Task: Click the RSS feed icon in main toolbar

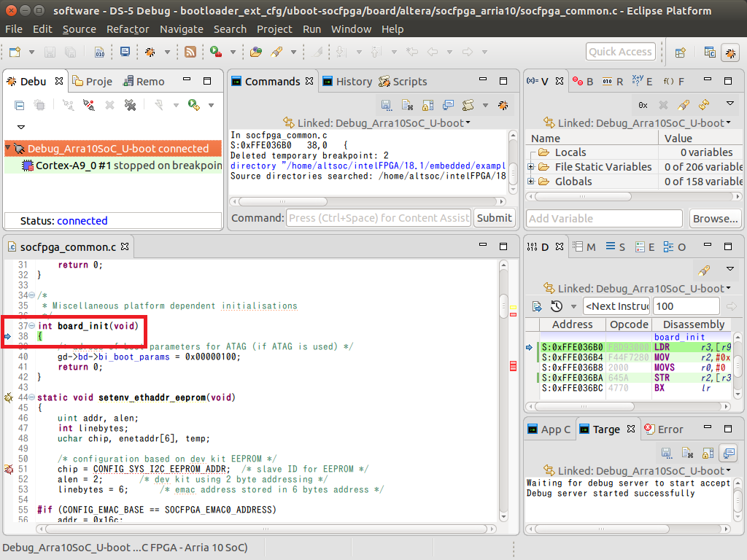Action: point(190,52)
